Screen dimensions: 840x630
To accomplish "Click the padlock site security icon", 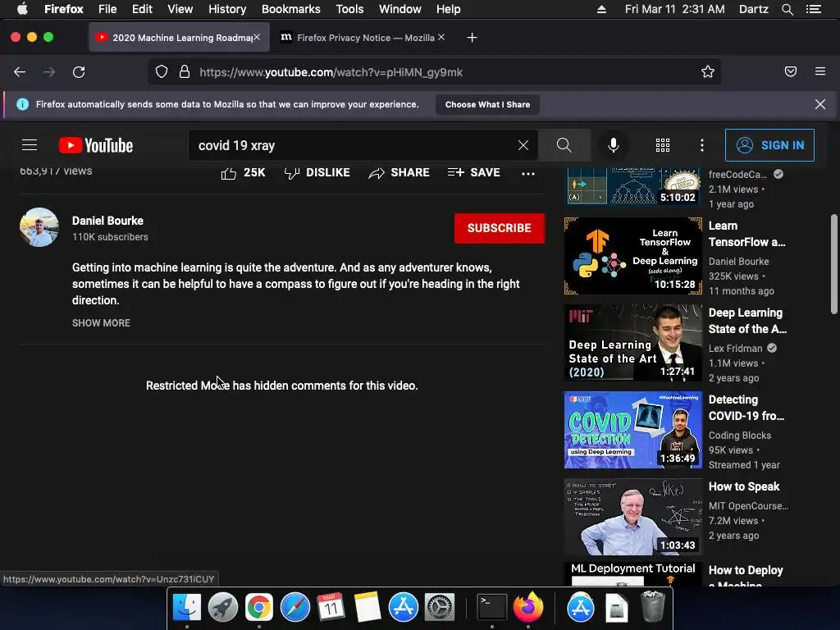I will [185, 72].
